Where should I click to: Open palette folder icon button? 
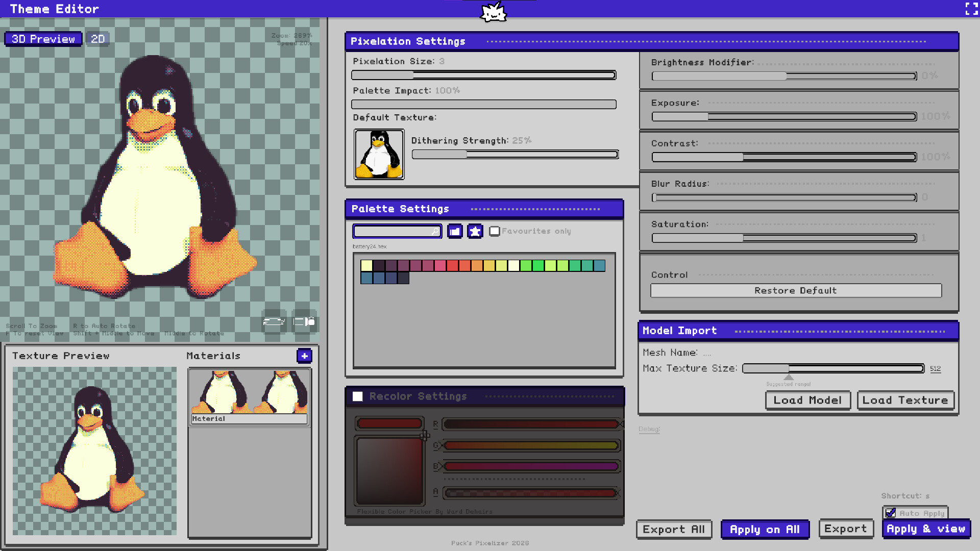[455, 231]
